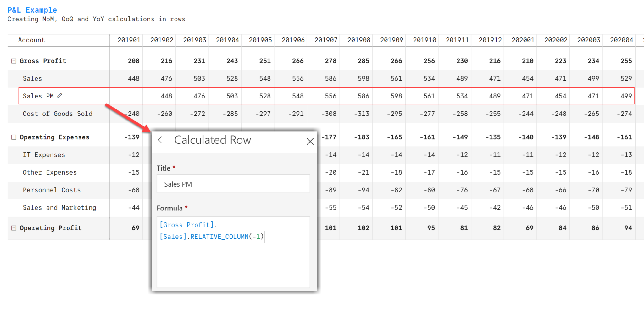The height and width of the screenshot is (314, 644).
Task: Select the Sales row label
Action: pyautogui.click(x=32, y=78)
